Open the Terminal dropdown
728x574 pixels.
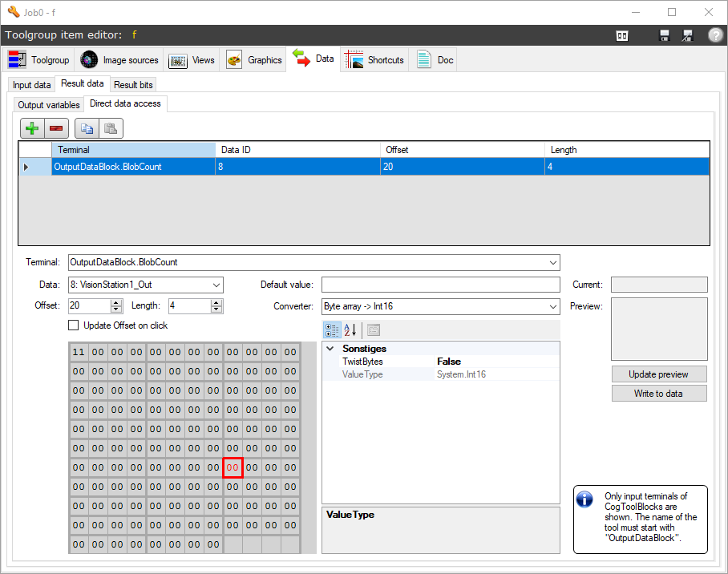[552, 262]
